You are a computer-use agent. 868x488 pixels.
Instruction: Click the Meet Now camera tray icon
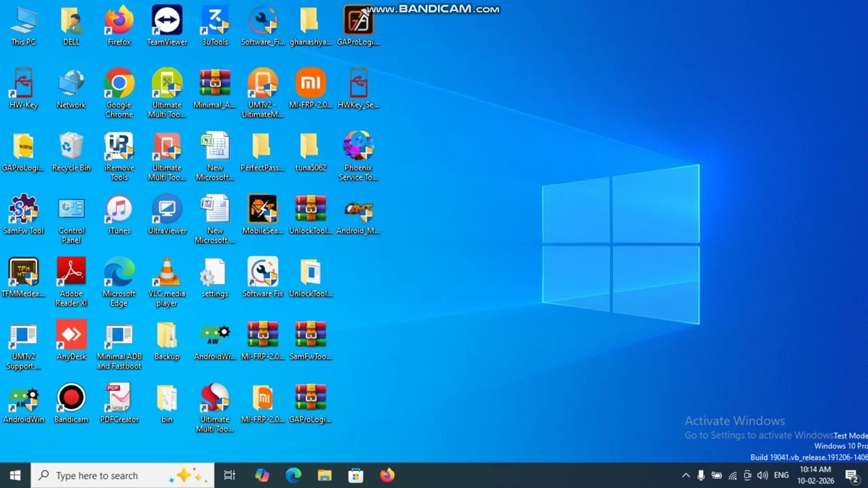(747, 475)
